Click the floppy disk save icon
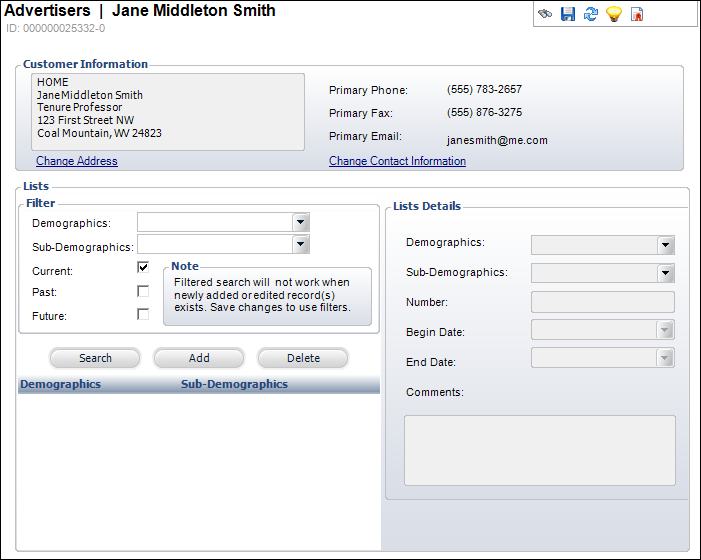 (x=568, y=15)
